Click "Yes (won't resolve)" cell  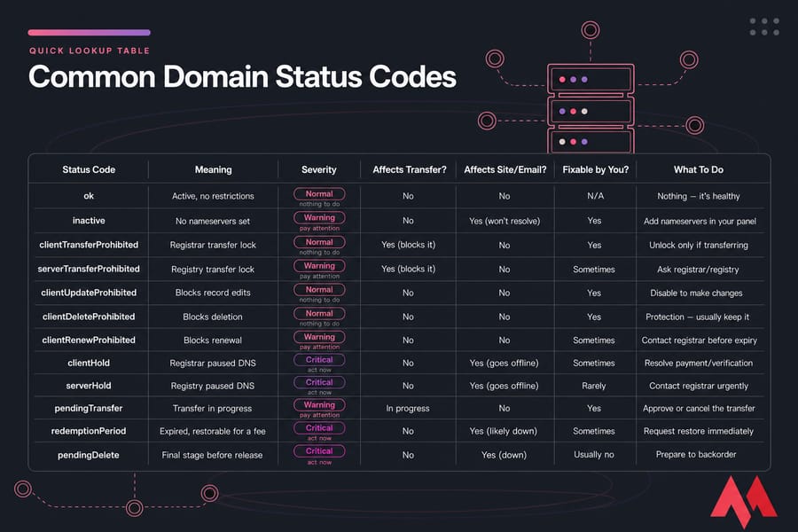point(505,221)
